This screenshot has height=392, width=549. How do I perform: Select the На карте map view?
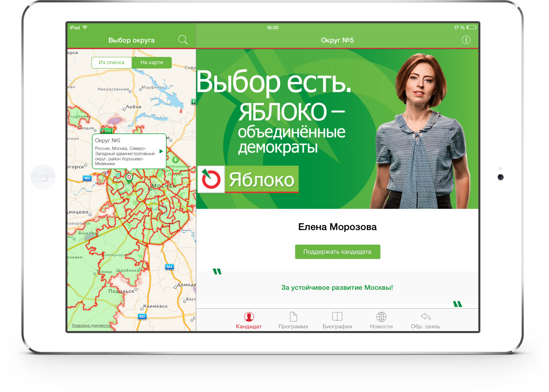pyautogui.click(x=152, y=63)
